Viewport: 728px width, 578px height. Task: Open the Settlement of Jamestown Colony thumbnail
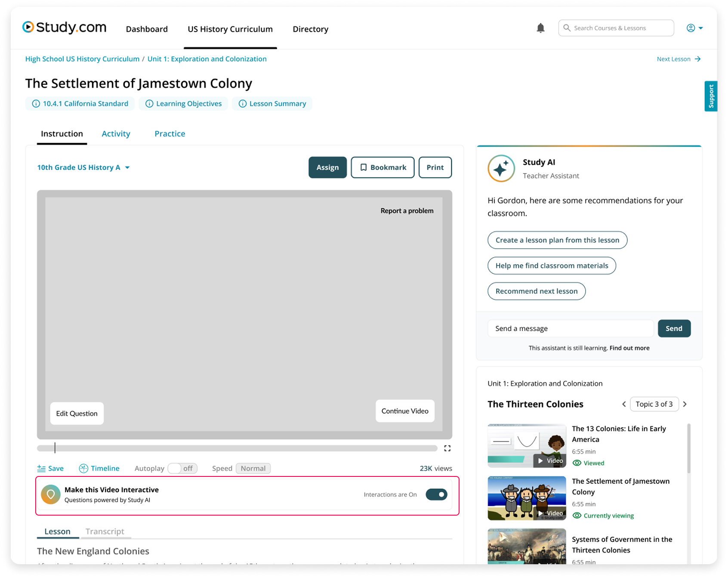coord(527,498)
